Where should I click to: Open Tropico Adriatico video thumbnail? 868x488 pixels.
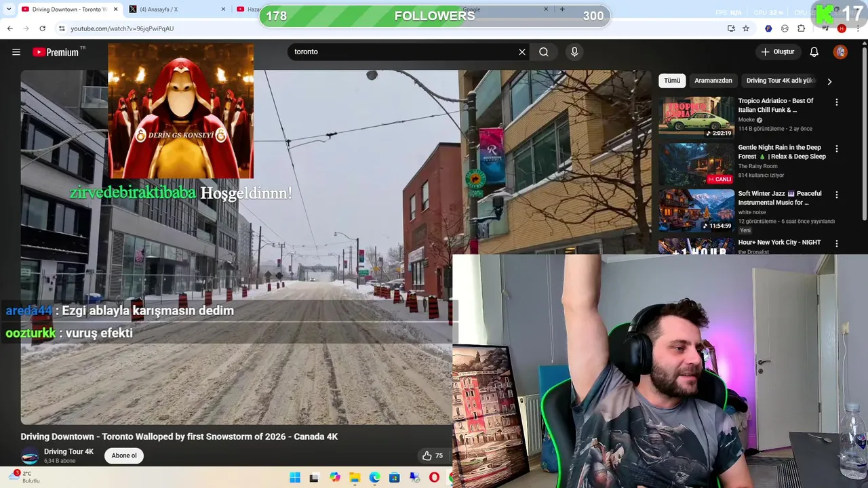point(696,117)
